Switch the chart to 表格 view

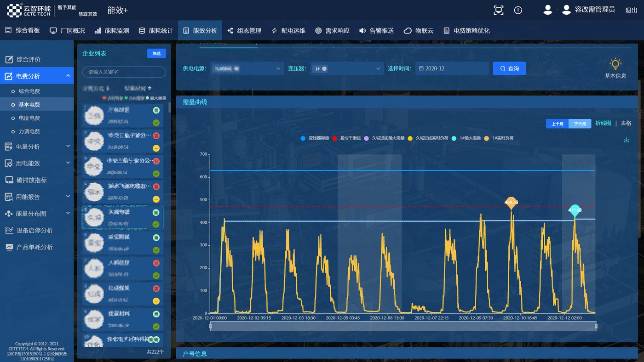(626, 123)
